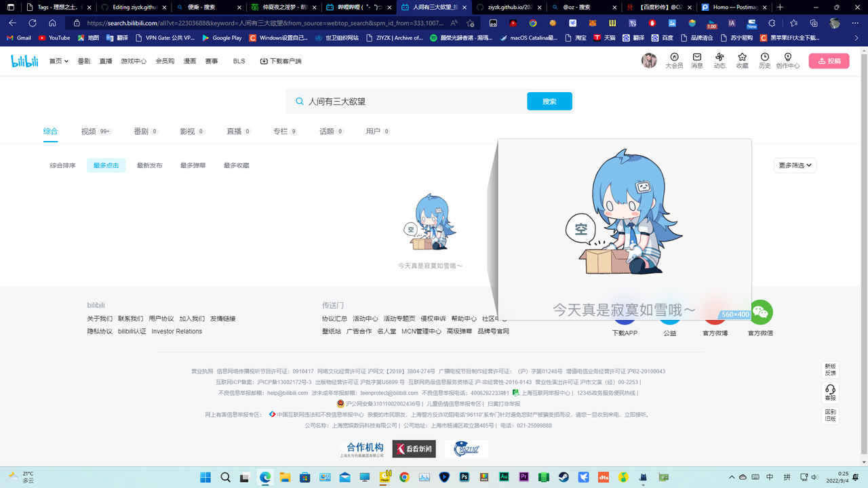Screen dimensions: 868x488
Task: Open the 创作中心 creator center icon
Action: (787, 61)
